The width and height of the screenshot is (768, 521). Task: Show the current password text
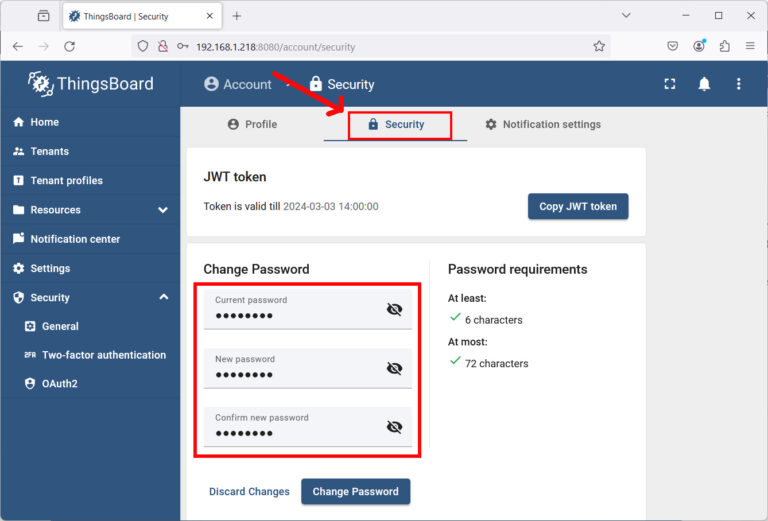[x=394, y=310]
